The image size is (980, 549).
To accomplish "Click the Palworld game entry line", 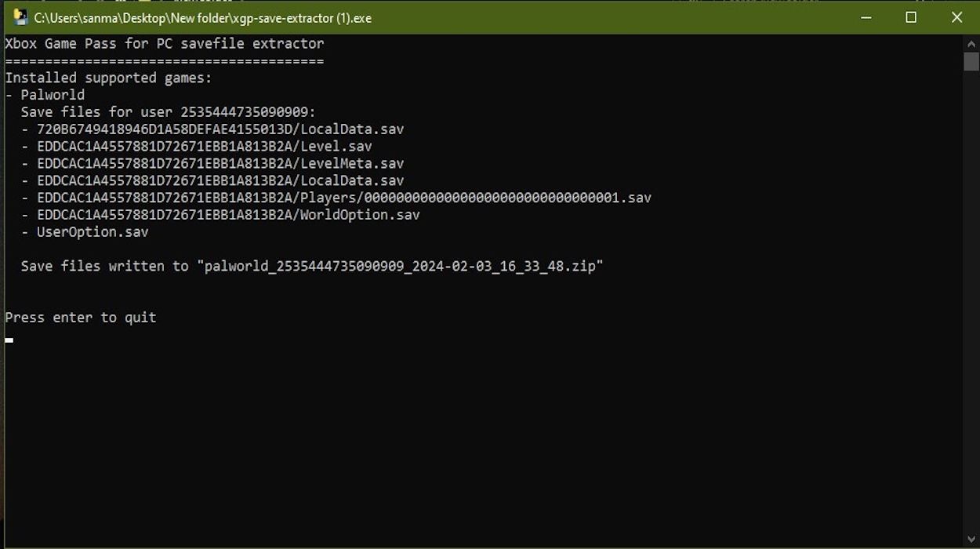I will tap(53, 95).
